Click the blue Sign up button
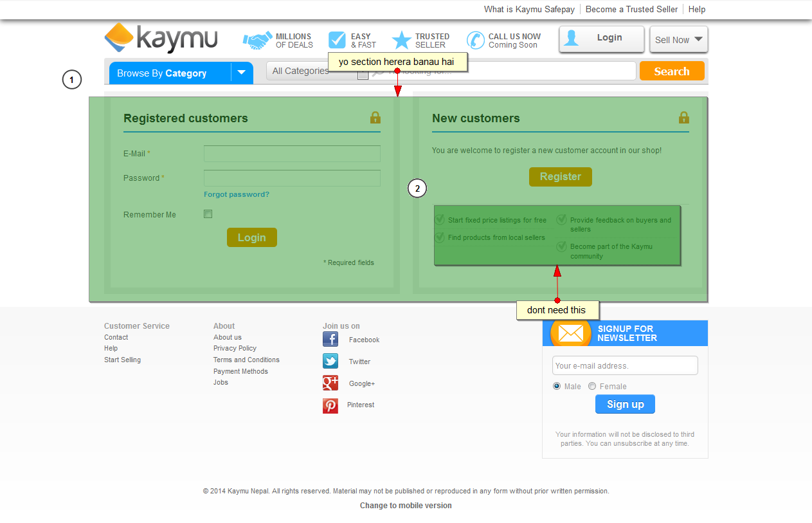This screenshot has width=812, height=523. [x=625, y=404]
